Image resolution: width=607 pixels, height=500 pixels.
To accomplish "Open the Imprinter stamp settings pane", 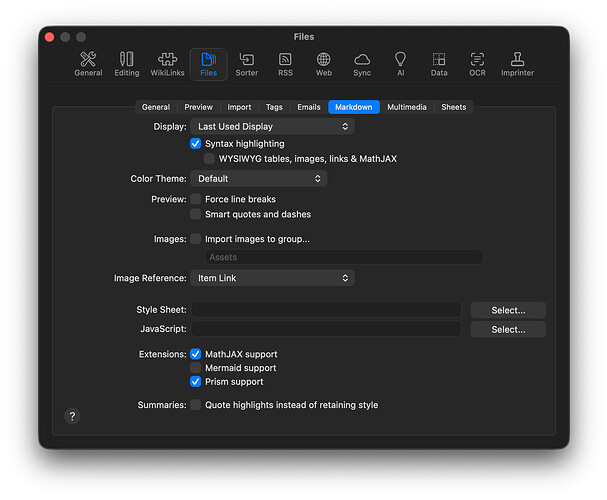I will pyautogui.click(x=517, y=64).
